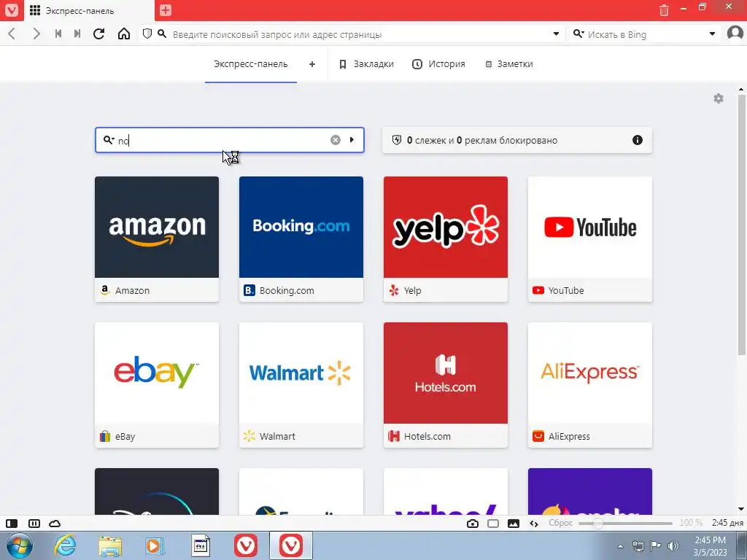Capture page with the camera icon
Viewport: 747px width, 560px height.
[473, 524]
